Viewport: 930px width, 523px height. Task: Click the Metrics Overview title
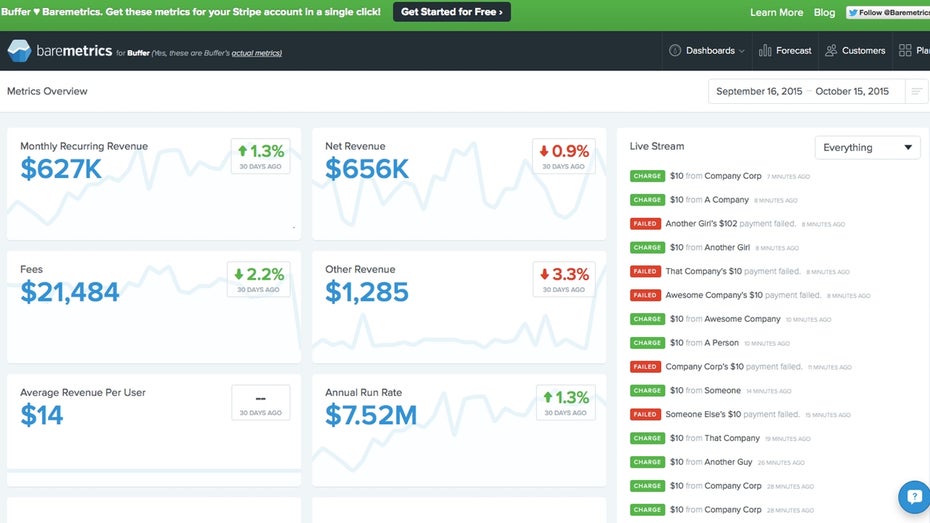(47, 91)
